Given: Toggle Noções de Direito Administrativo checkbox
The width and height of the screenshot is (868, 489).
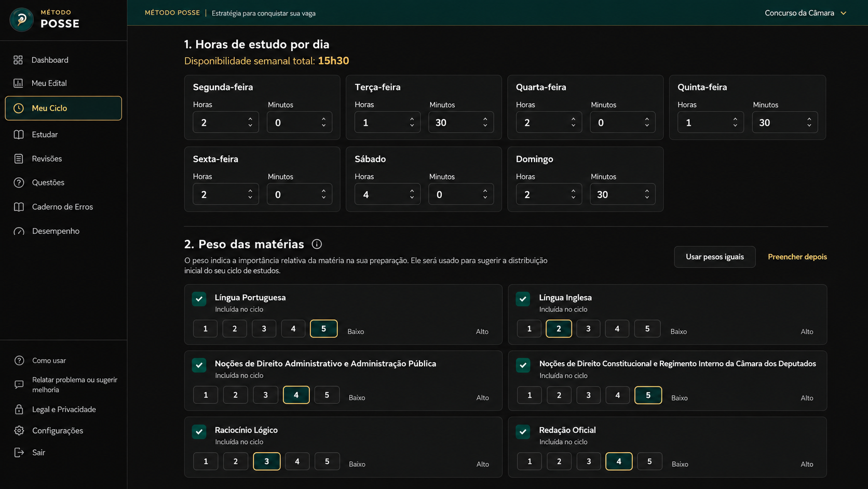Looking at the screenshot, I should click(199, 365).
